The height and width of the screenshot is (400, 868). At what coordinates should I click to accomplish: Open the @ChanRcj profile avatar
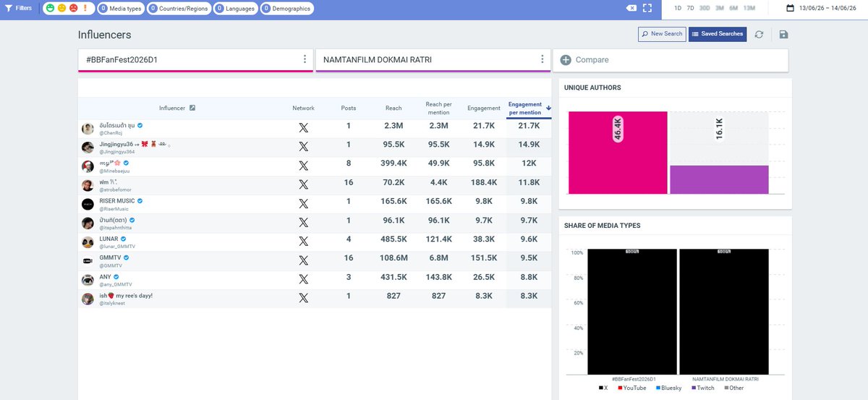click(88, 129)
